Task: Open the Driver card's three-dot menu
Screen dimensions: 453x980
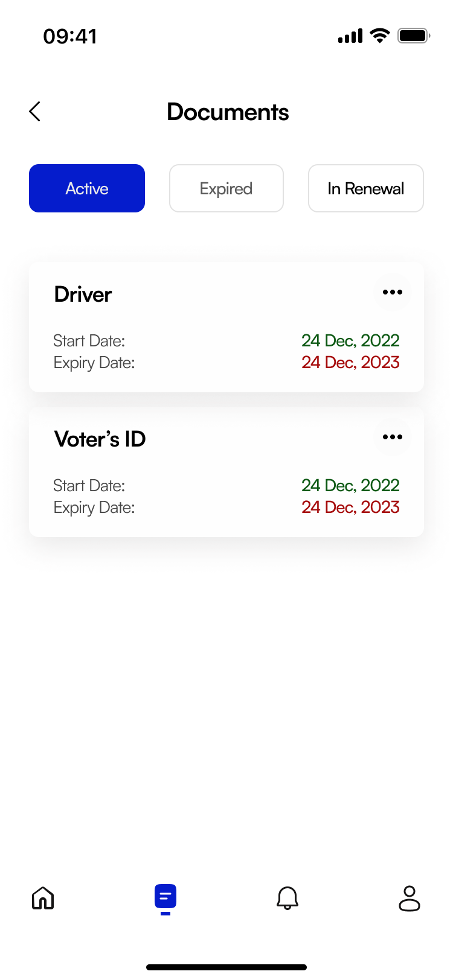Action: (393, 293)
